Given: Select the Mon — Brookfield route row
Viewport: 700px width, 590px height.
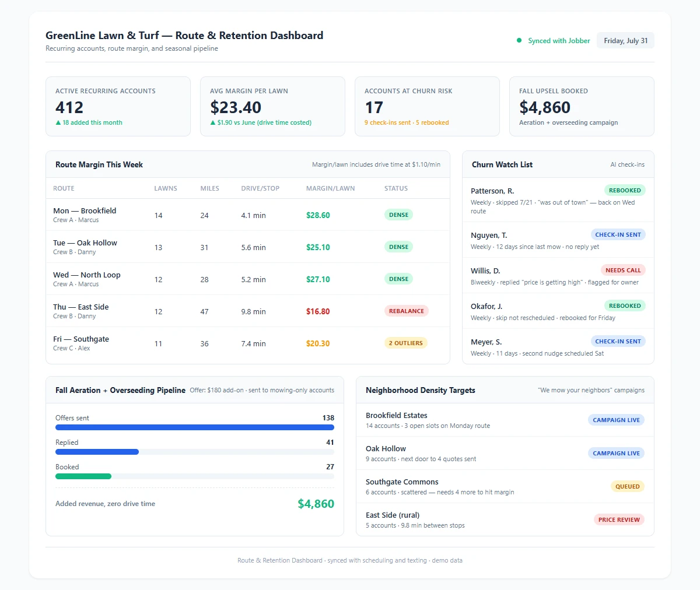Looking at the screenshot, I should point(248,215).
